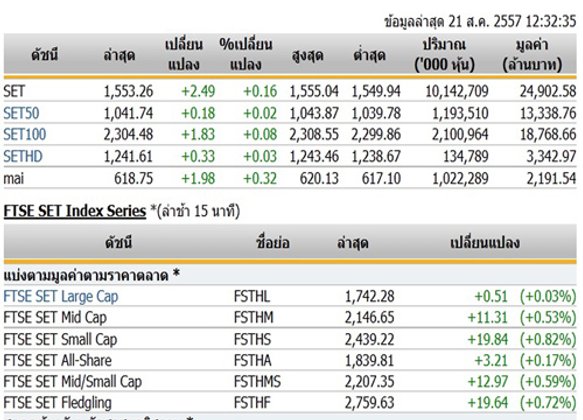Click mai last value 618.75
Screen dimensions: 583x420
133,179
